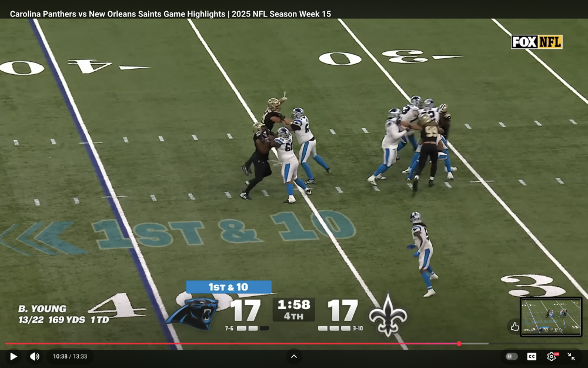588x368 pixels.
Task: Seek to the start of the progress bar
Action: 7,343
